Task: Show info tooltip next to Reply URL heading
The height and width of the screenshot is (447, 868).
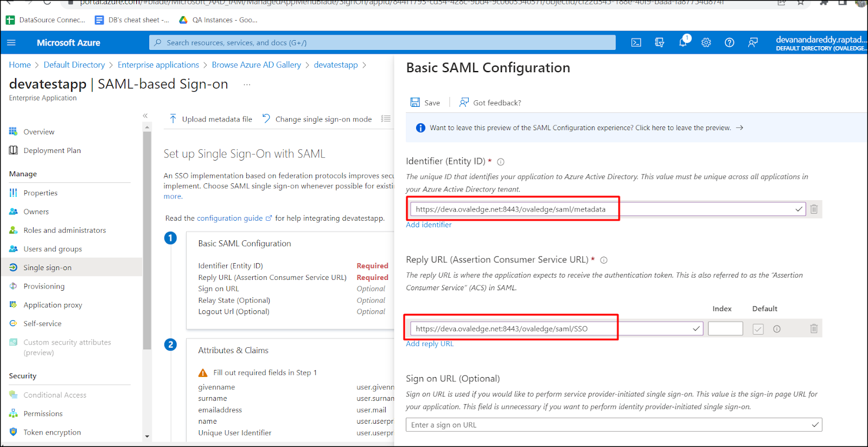Action: tap(604, 260)
